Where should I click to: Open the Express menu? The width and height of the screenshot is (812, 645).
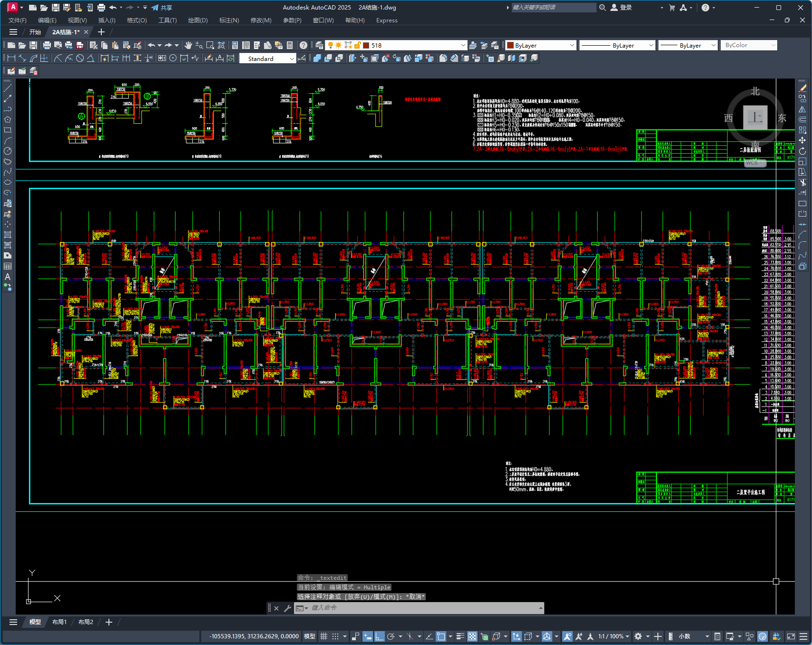(x=387, y=20)
